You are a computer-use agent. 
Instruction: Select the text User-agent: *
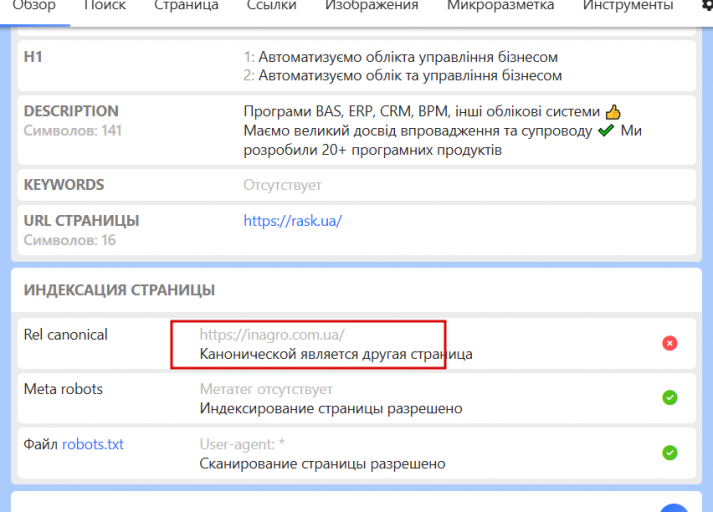click(x=242, y=444)
